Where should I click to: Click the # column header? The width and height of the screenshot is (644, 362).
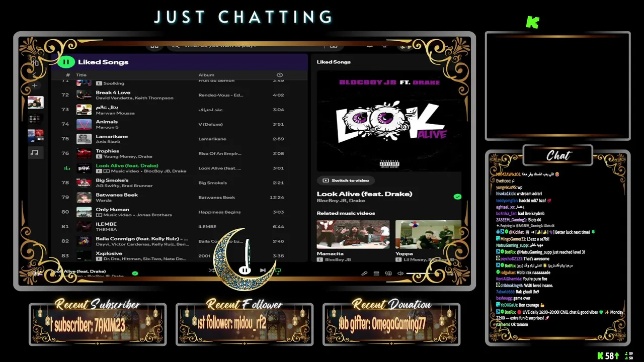click(x=68, y=75)
